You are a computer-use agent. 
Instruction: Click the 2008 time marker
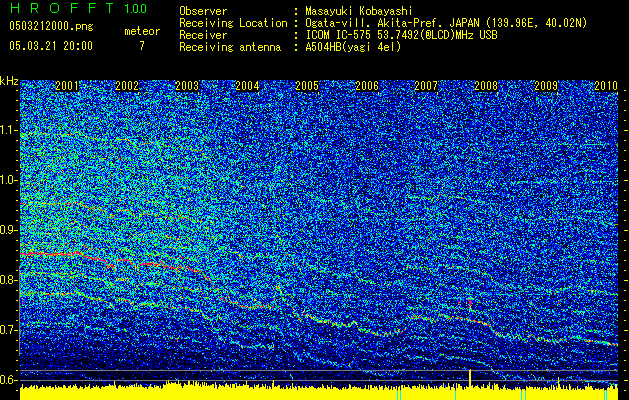486,86
